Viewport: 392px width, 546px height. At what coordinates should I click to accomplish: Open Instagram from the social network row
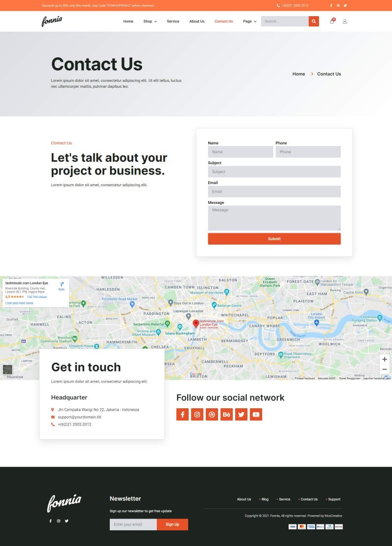[x=197, y=414]
